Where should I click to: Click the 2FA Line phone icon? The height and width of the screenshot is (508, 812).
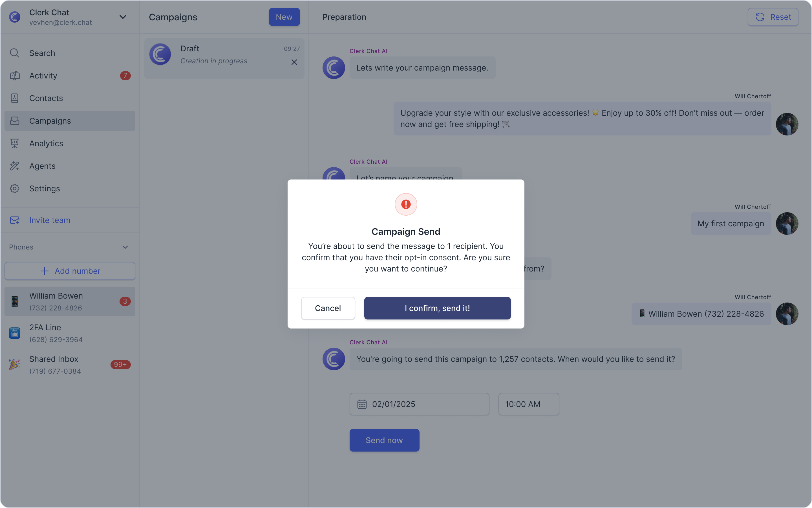pos(14,333)
